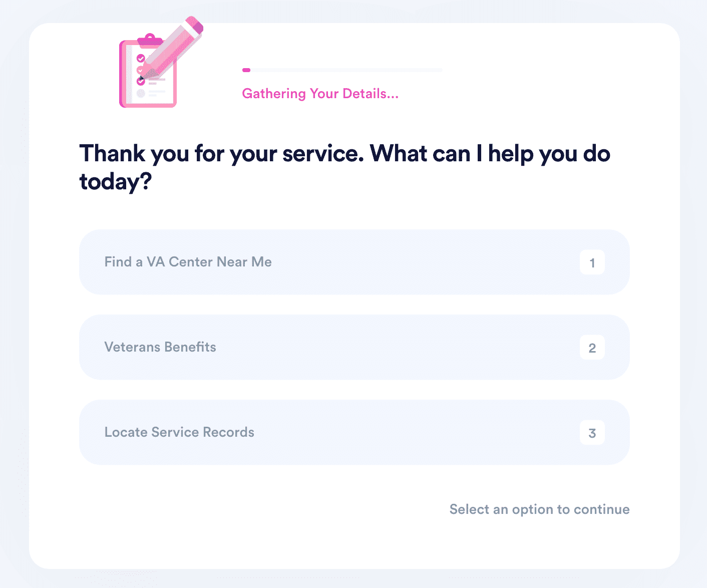Click the Locate Service Records label text
707x588 pixels.
(x=179, y=432)
